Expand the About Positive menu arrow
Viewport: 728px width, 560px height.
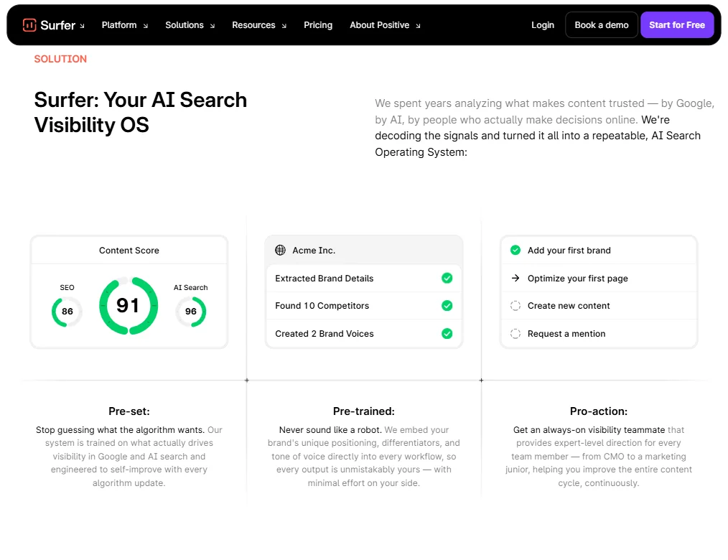[x=418, y=26]
